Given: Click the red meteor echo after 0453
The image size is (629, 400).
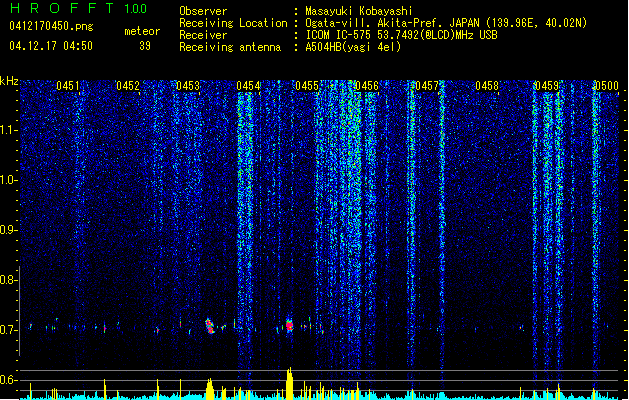Looking at the screenshot, I should click(210, 326).
